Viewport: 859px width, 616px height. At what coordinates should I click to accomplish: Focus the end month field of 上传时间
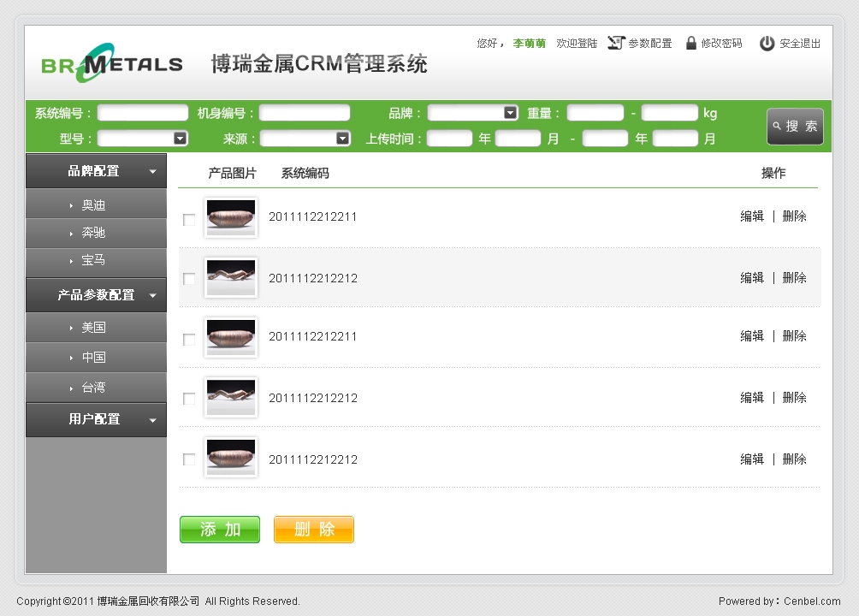pos(675,138)
